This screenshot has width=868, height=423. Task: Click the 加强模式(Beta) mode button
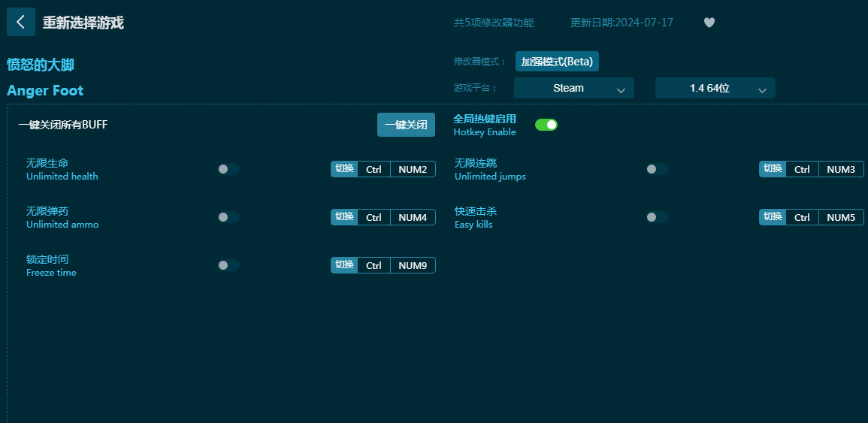(557, 62)
